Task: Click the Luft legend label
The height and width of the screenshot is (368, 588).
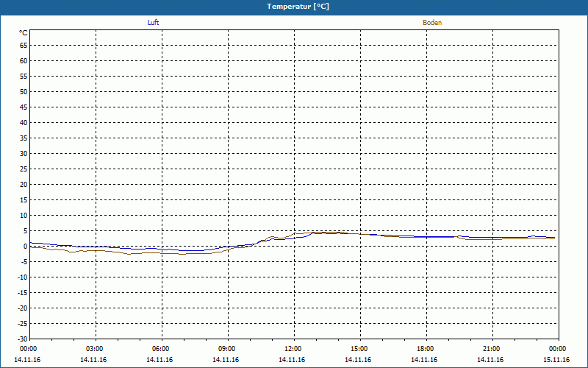Action: (x=153, y=23)
